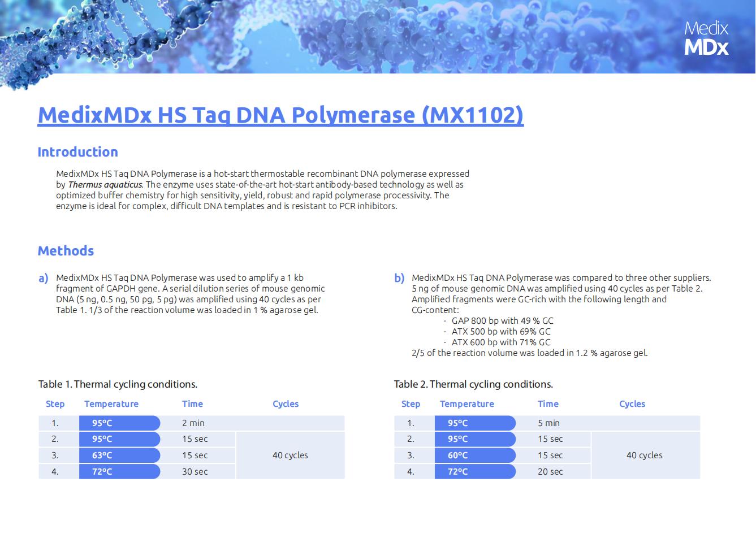
Task: Select the GAP 800 bp bullet item
Action: (x=502, y=321)
